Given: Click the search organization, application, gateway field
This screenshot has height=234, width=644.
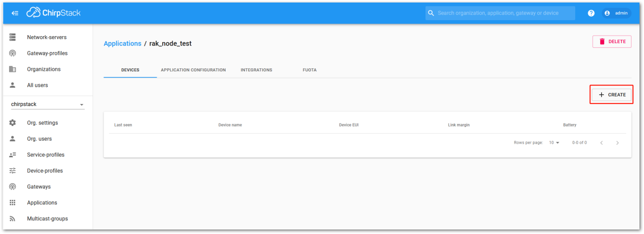Looking at the screenshot, I should pos(500,13).
